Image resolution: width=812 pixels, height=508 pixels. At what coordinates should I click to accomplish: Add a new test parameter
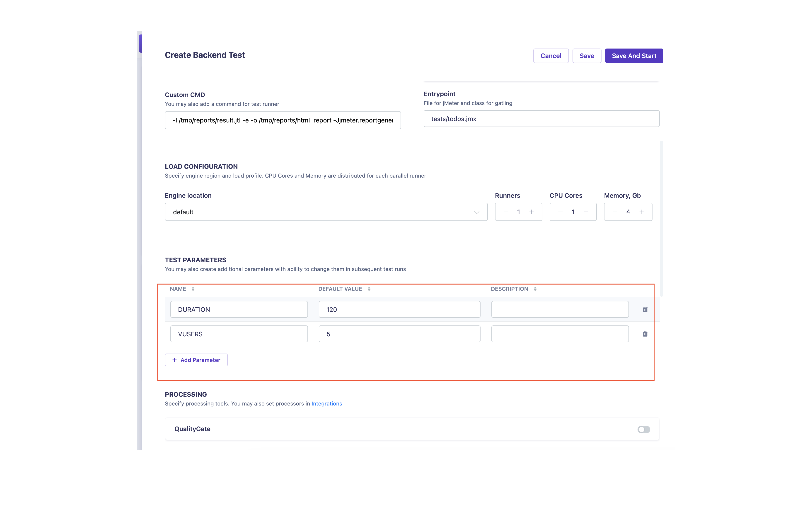coord(196,360)
